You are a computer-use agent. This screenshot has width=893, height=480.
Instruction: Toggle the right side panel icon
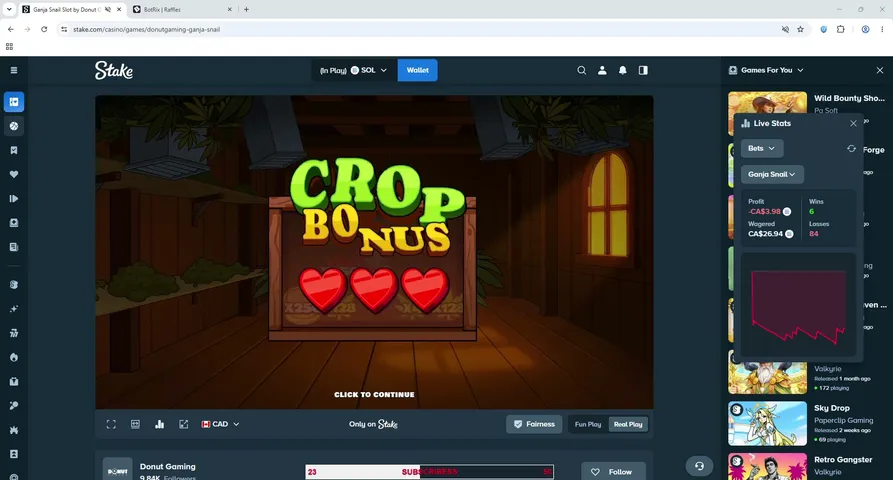(643, 70)
